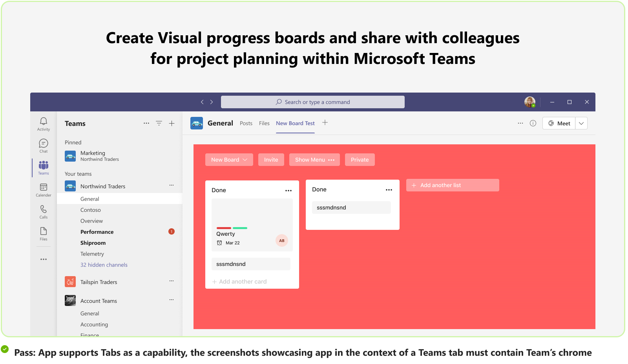
Task: Expand the Meet button dropdown
Action: pyautogui.click(x=581, y=123)
